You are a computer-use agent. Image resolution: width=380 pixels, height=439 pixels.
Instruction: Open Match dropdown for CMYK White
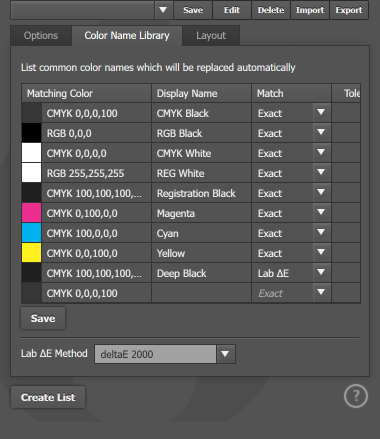[x=321, y=153]
